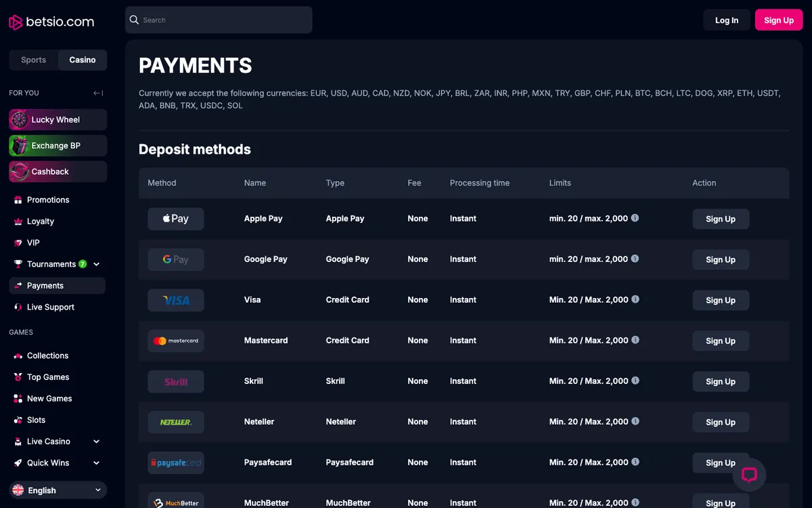Screen dimensions: 812x508
Task: Click the Paysafecard logo
Action: click(x=176, y=463)
